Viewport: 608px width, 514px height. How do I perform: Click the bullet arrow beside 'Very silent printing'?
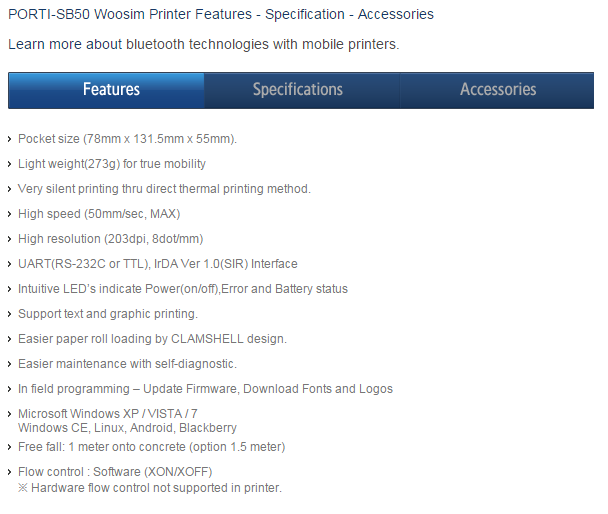click(x=10, y=189)
